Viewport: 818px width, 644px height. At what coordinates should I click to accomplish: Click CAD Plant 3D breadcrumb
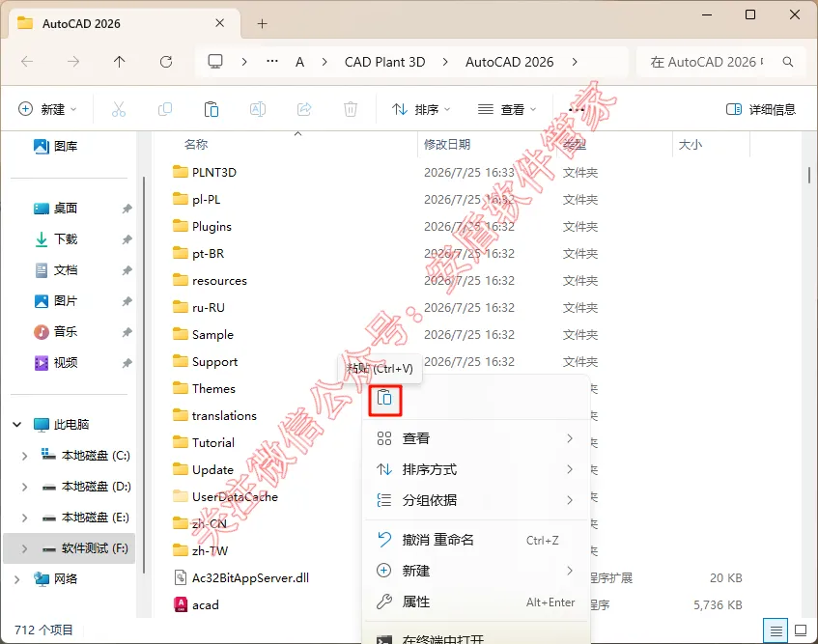(385, 62)
